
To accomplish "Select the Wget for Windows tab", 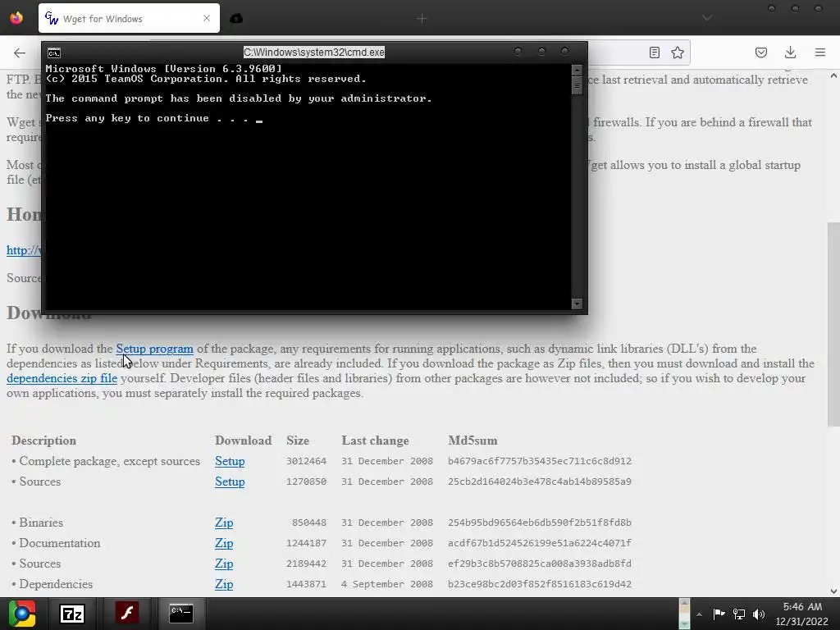I will pos(129,18).
